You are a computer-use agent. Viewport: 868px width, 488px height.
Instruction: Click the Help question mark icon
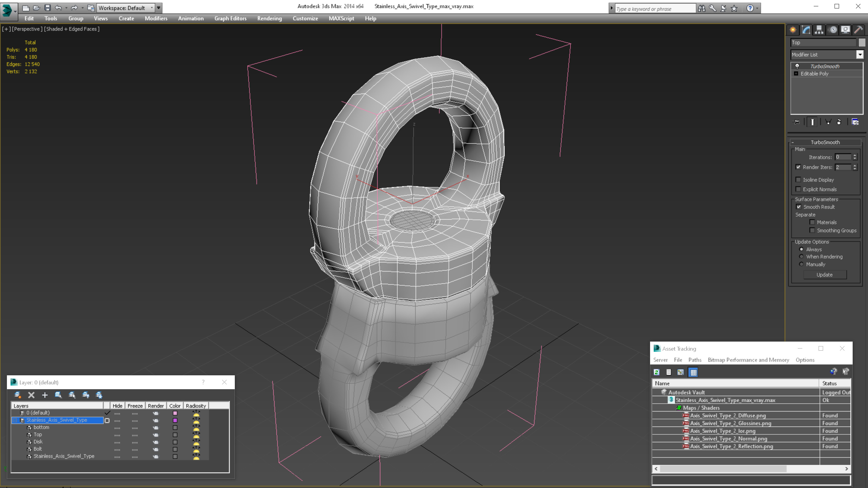pyautogui.click(x=750, y=8)
